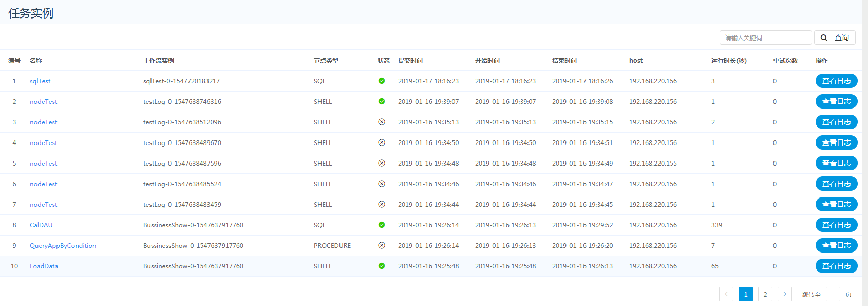View log for testLog-0-1547638512096 row

pyautogui.click(x=837, y=122)
